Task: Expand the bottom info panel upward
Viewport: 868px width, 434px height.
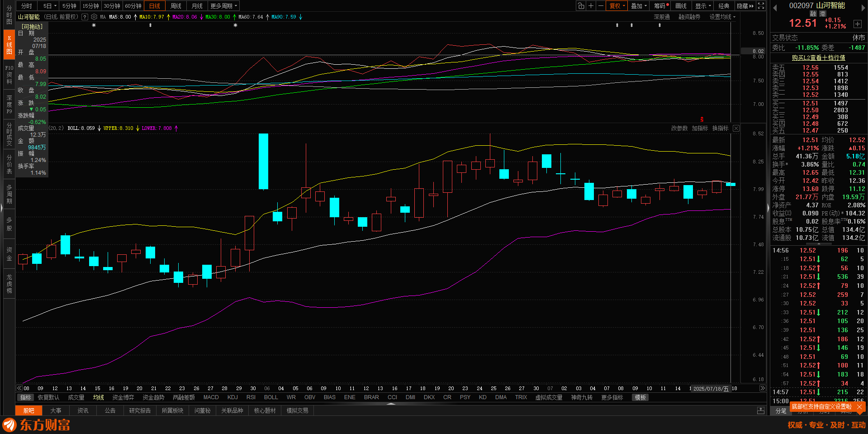Action: 761,410
